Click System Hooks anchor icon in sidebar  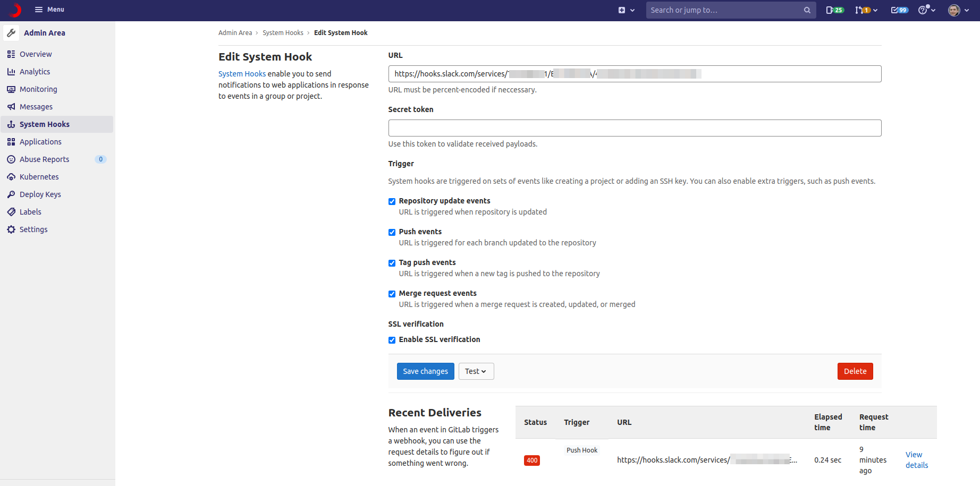pyautogui.click(x=11, y=124)
